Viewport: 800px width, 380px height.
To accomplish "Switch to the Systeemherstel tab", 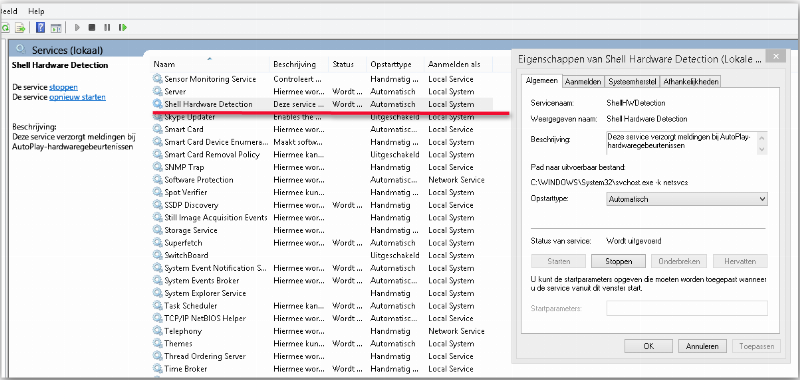I will [632, 82].
